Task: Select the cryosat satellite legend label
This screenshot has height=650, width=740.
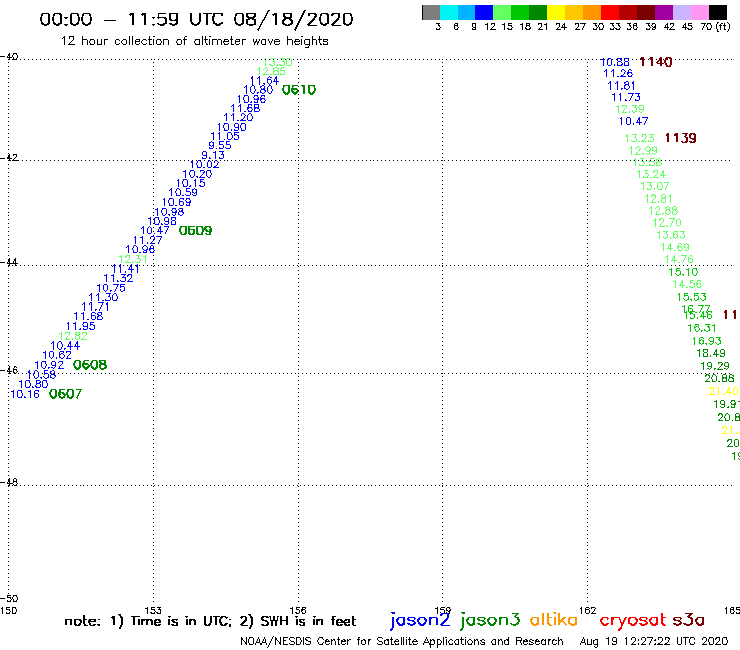Action: point(633,620)
